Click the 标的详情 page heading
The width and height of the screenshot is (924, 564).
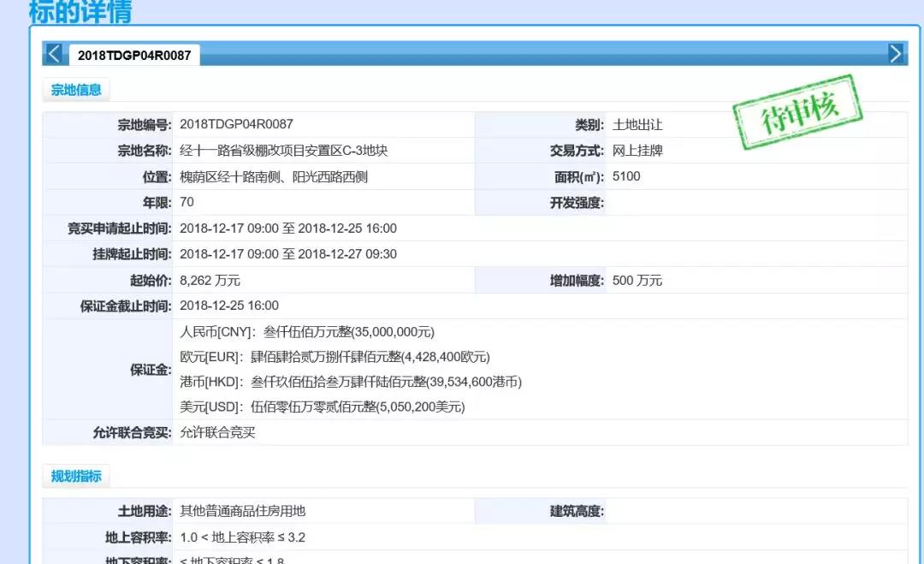80,13
